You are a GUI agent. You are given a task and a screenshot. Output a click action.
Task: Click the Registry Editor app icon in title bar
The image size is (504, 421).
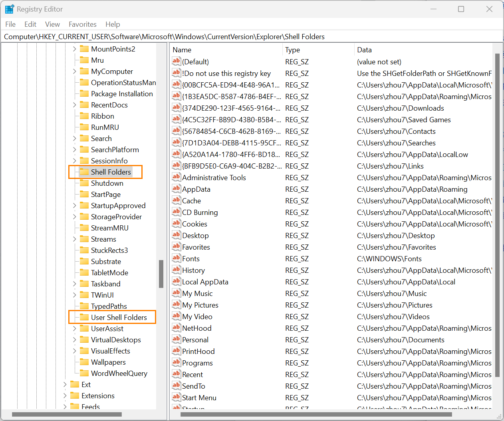click(10, 9)
